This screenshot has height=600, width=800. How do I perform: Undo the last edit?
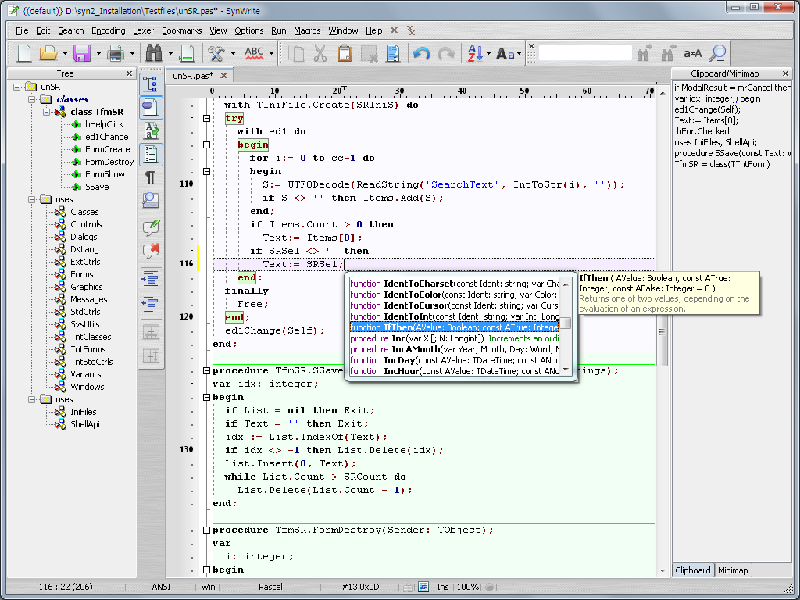[421, 53]
